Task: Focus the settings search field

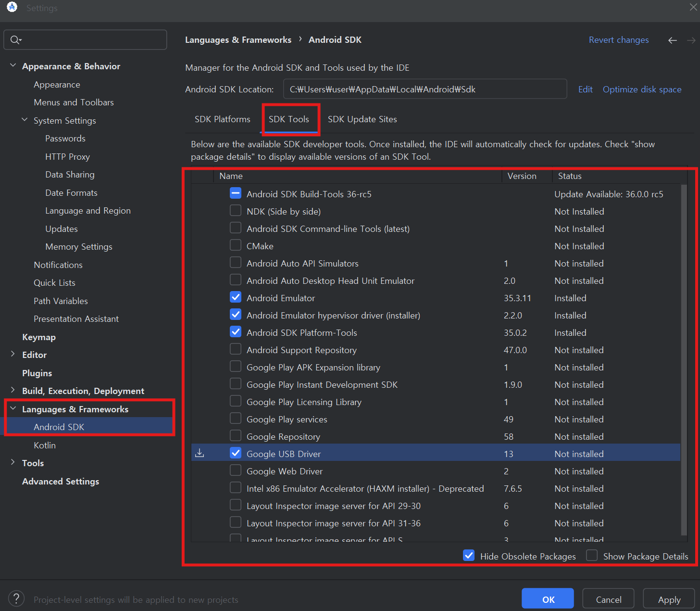Action: (85, 40)
